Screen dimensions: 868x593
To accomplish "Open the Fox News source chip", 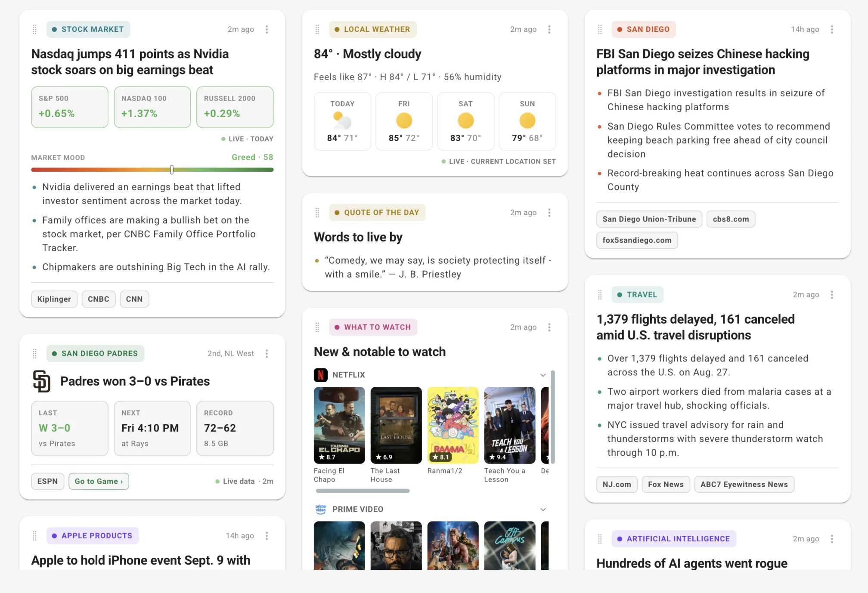I will click(666, 485).
